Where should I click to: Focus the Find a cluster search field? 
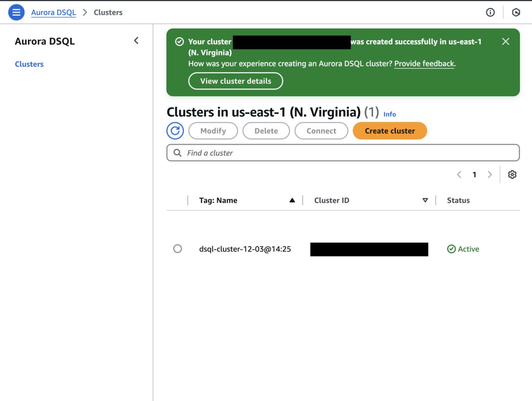tap(343, 153)
